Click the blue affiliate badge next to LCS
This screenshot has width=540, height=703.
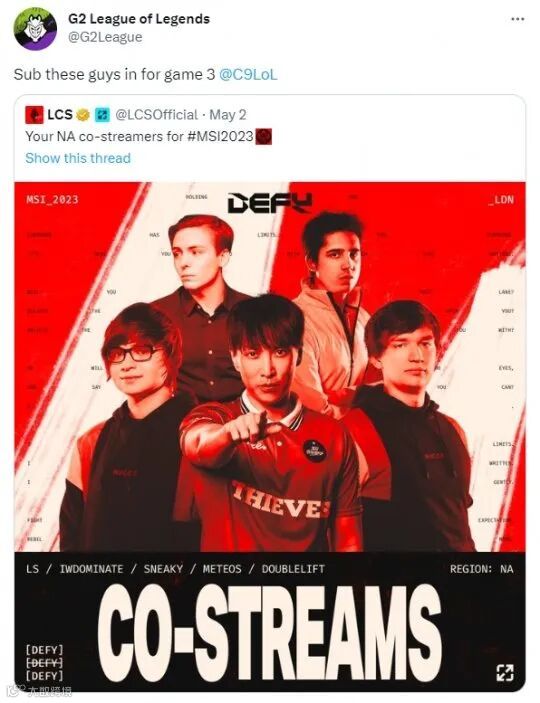[x=102, y=115]
